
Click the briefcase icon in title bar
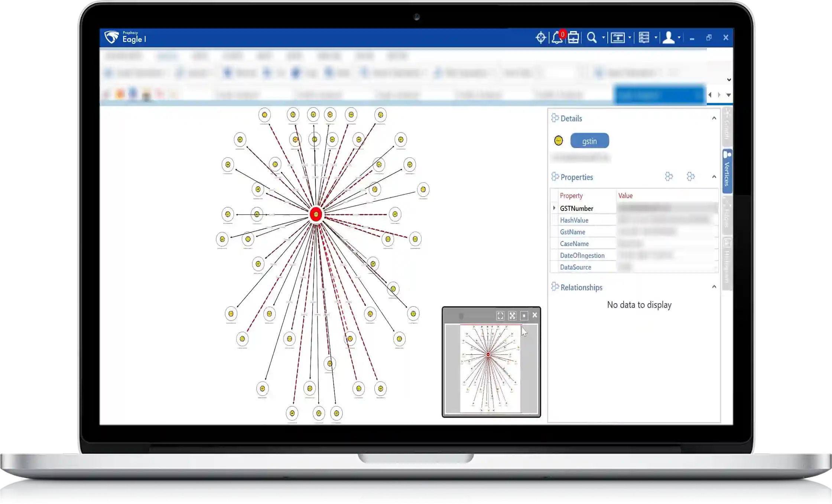[x=573, y=38]
